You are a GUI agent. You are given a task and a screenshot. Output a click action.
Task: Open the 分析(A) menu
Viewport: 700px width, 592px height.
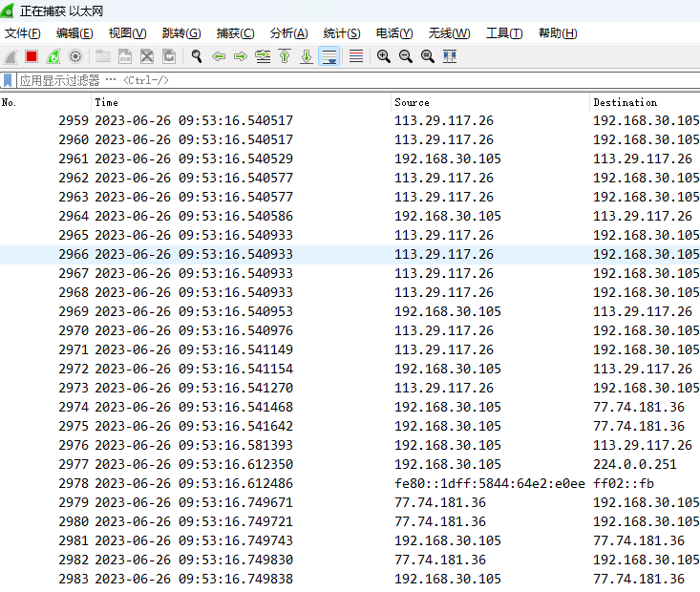point(288,33)
